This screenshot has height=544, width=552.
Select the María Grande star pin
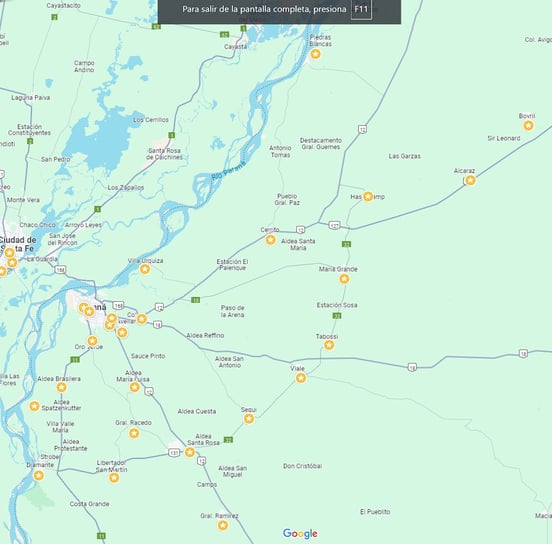point(344,279)
